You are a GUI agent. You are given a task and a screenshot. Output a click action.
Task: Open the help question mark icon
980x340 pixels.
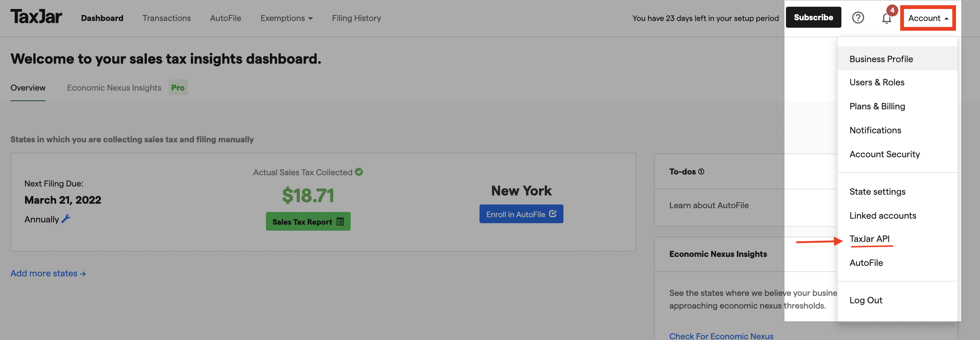pos(857,18)
